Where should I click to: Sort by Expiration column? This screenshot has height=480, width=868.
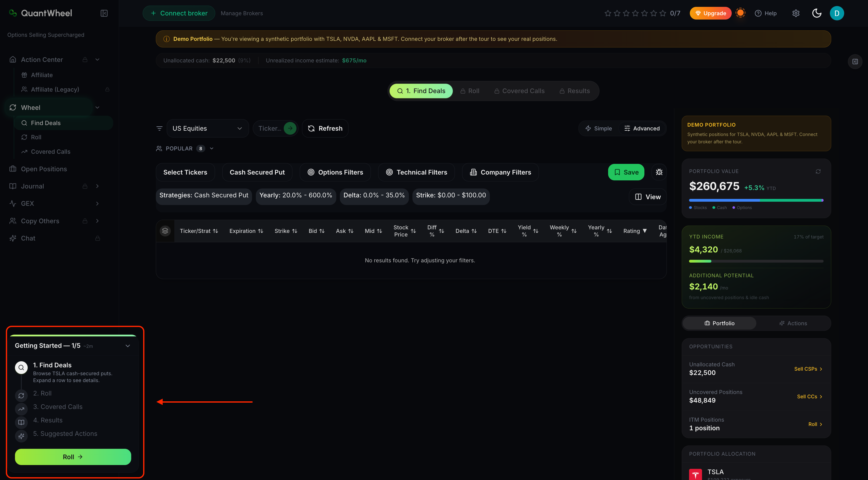tap(246, 231)
